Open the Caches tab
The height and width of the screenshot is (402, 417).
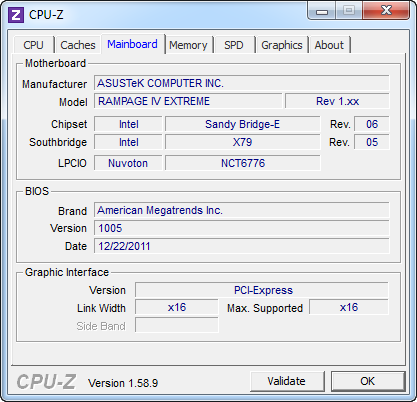click(78, 45)
